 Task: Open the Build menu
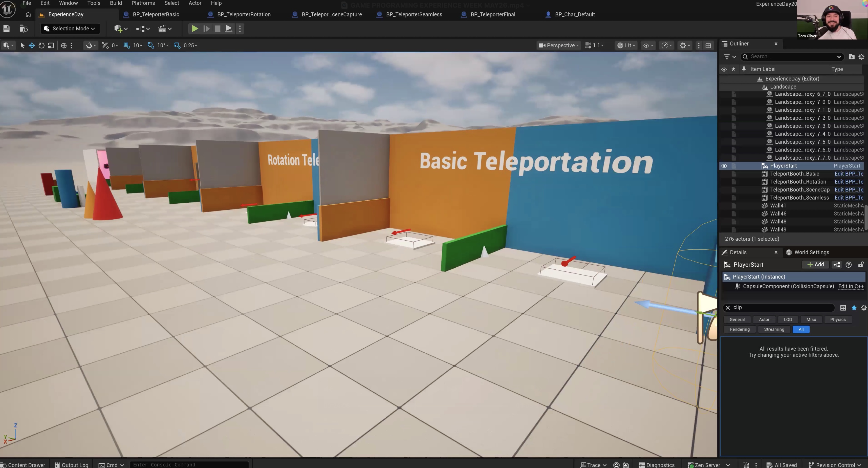(116, 3)
